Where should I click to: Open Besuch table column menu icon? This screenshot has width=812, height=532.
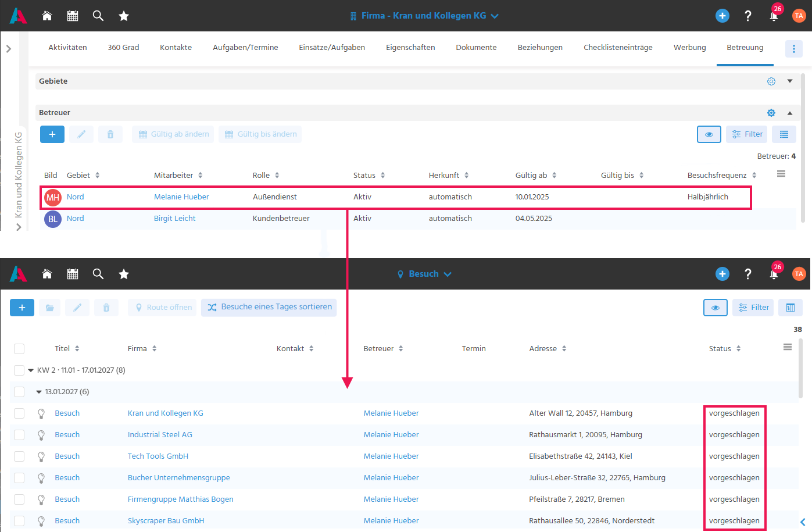click(x=788, y=347)
